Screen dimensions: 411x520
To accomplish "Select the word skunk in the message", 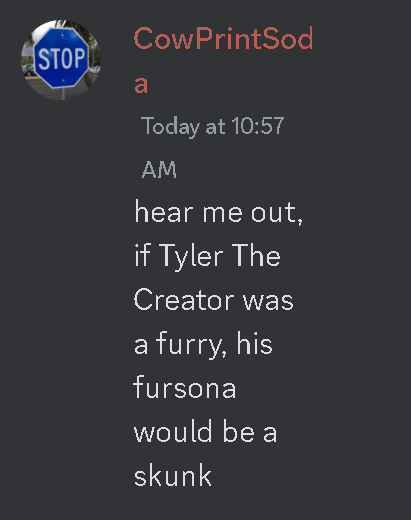I will [173, 475].
